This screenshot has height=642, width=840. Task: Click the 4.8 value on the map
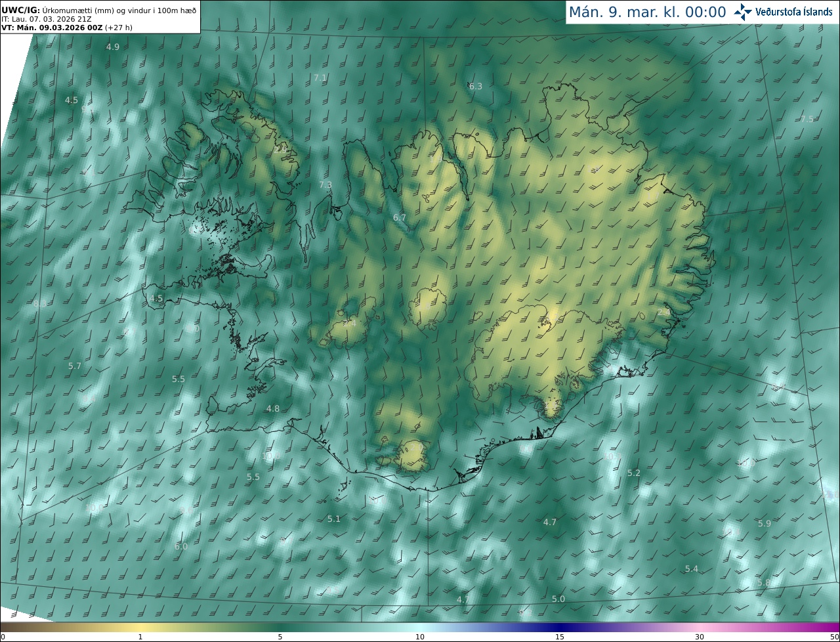pyautogui.click(x=272, y=408)
